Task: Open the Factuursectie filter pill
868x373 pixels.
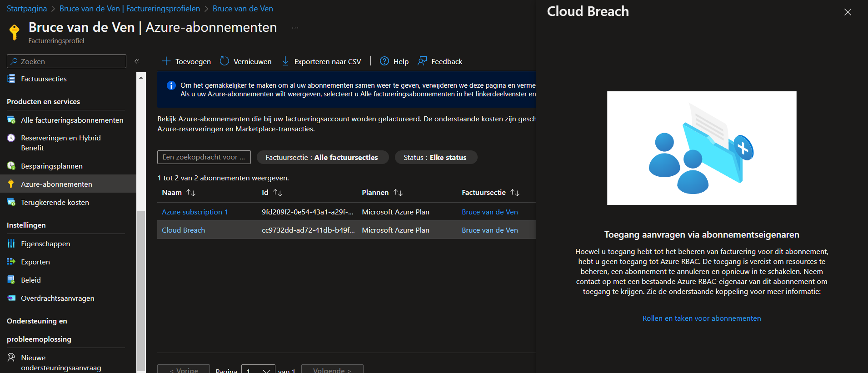Action: [323, 157]
